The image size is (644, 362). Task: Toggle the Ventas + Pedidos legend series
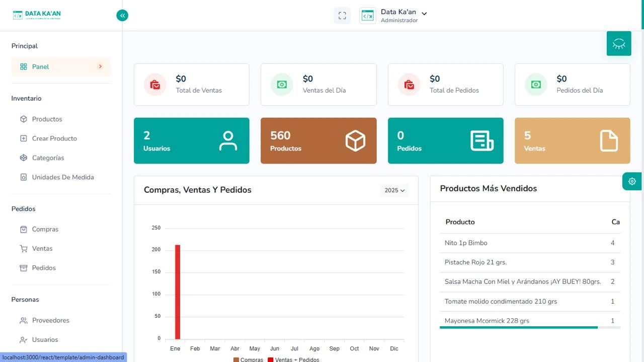pyautogui.click(x=293, y=359)
